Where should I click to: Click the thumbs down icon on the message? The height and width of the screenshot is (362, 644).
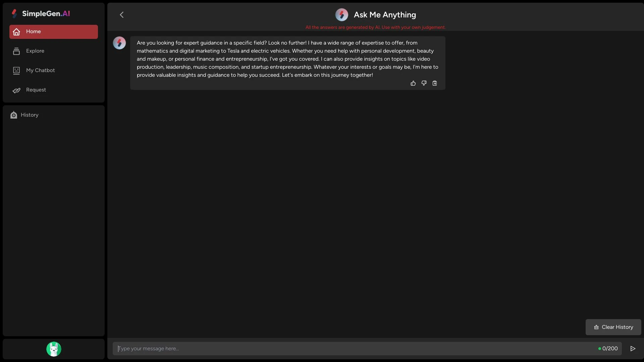click(x=424, y=83)
